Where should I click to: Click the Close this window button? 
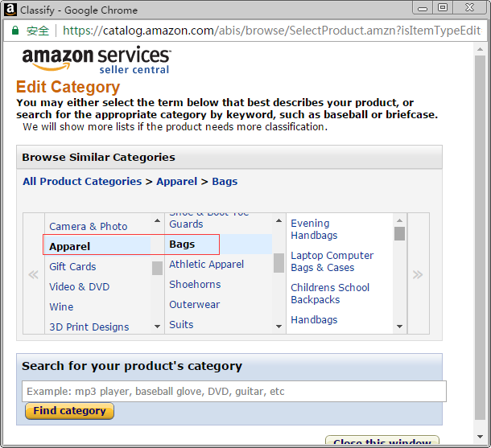382,441
